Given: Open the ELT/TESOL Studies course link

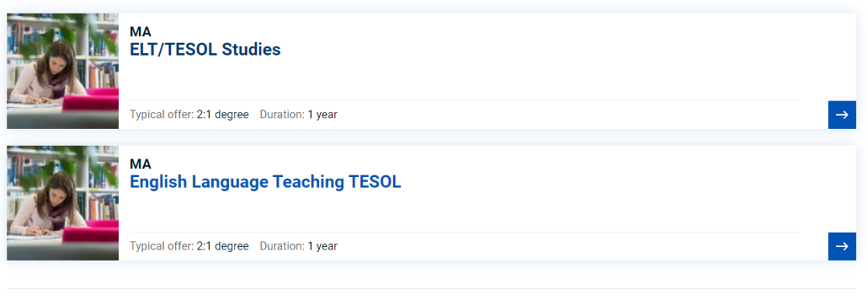Looking at the screenshot, I should 206,49.
